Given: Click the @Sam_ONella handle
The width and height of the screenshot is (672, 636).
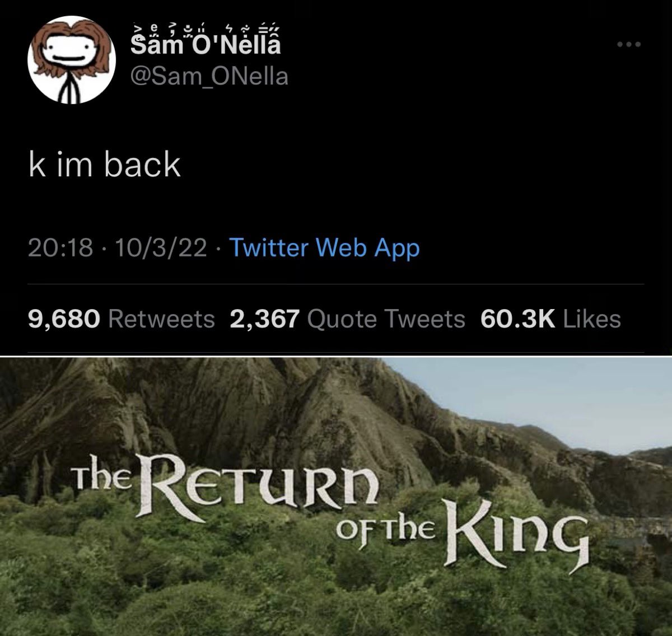Looking at the screenshot, I should point(209,76).
